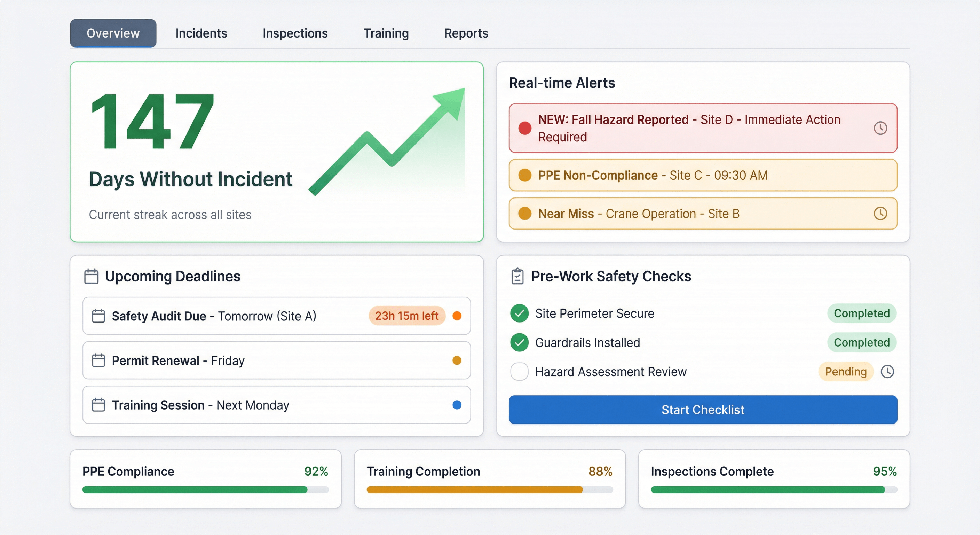Screen dimensions: 980x535
Task: Open the Reports tab
Action: click(466, 33)
